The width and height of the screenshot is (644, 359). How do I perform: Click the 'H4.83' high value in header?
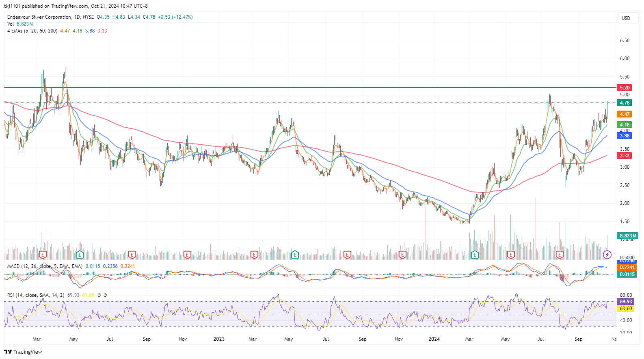coord(119,17)
